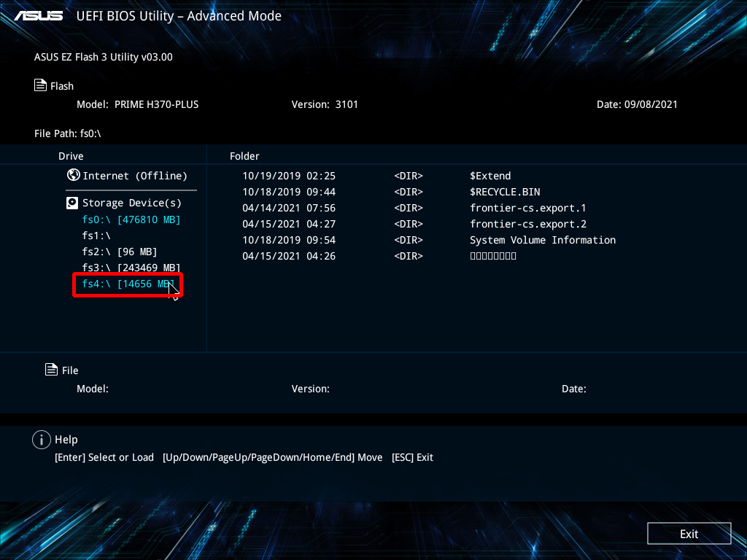Screen dimensions: 747x560
Task: Click the Help info icon
Action: click(x=42, y=440)
